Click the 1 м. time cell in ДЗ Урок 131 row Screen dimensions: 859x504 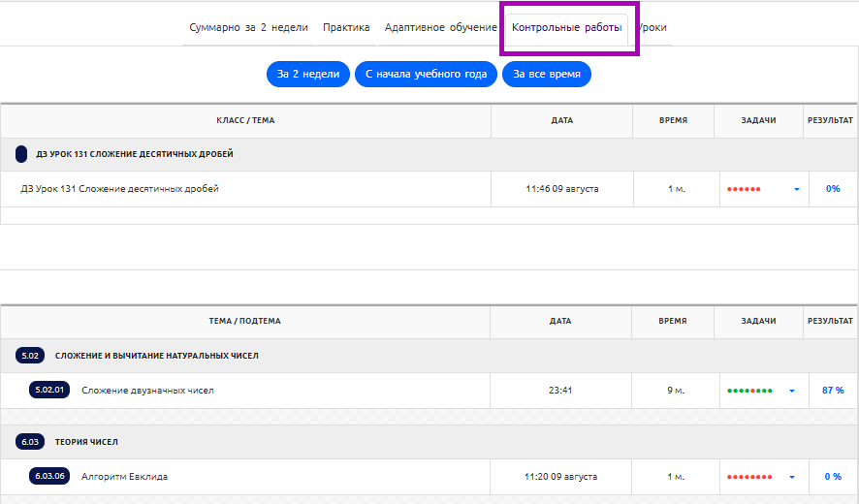pos(676,188)
